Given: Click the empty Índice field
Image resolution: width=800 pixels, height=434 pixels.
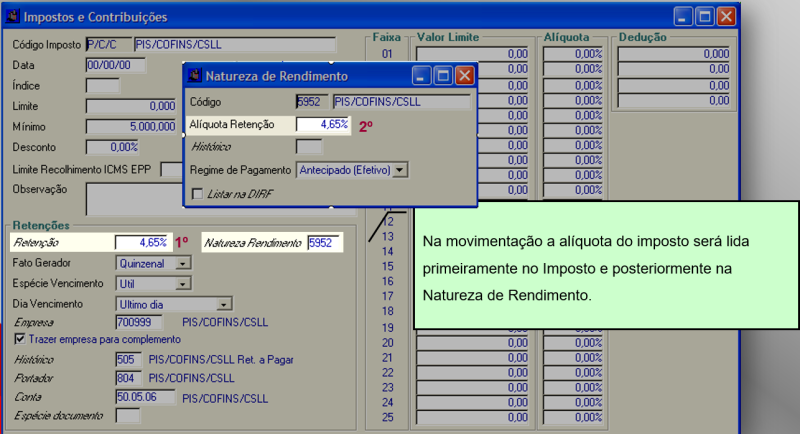Looking at the screenshot, I should click(103, 85).
